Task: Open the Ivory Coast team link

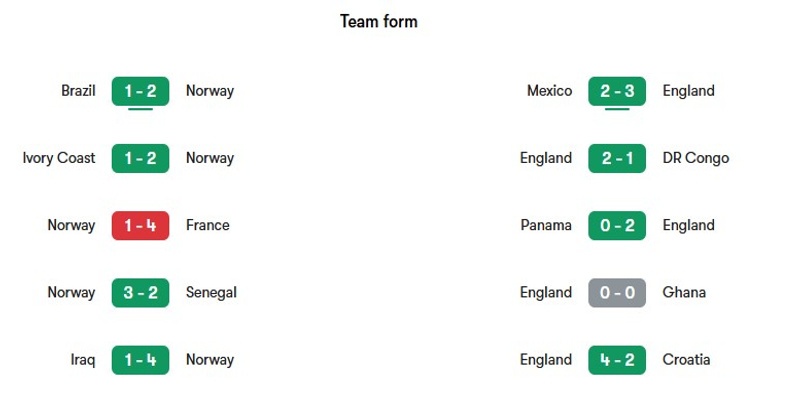Action: [59, 158]
